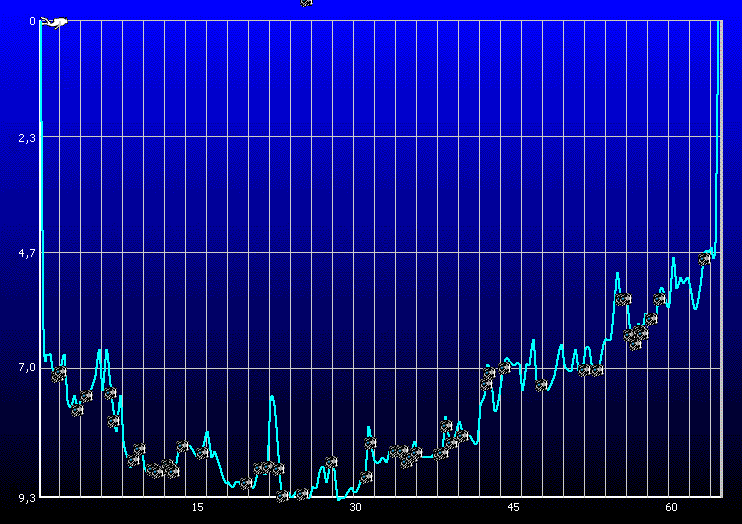Viewport: 742px width, 524px height.
Task: Click the '7,0' depth axis label
Action: (x=27, y=368)
